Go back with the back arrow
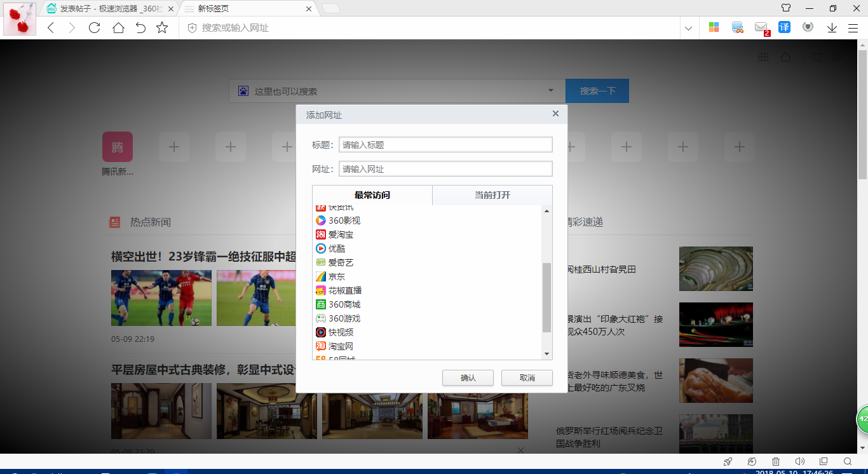 (x=51, y=27)
